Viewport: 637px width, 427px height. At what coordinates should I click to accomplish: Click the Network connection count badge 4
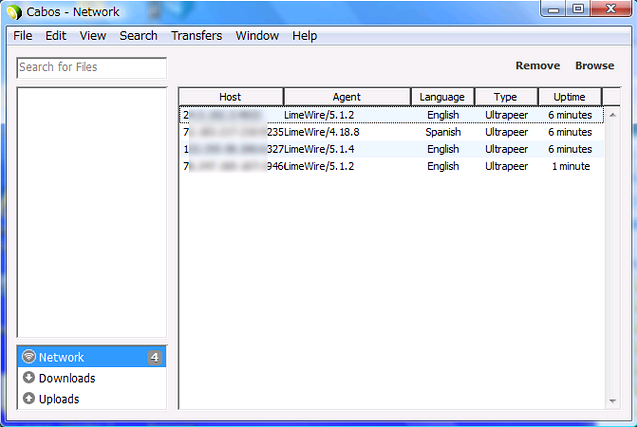[154, 358]
